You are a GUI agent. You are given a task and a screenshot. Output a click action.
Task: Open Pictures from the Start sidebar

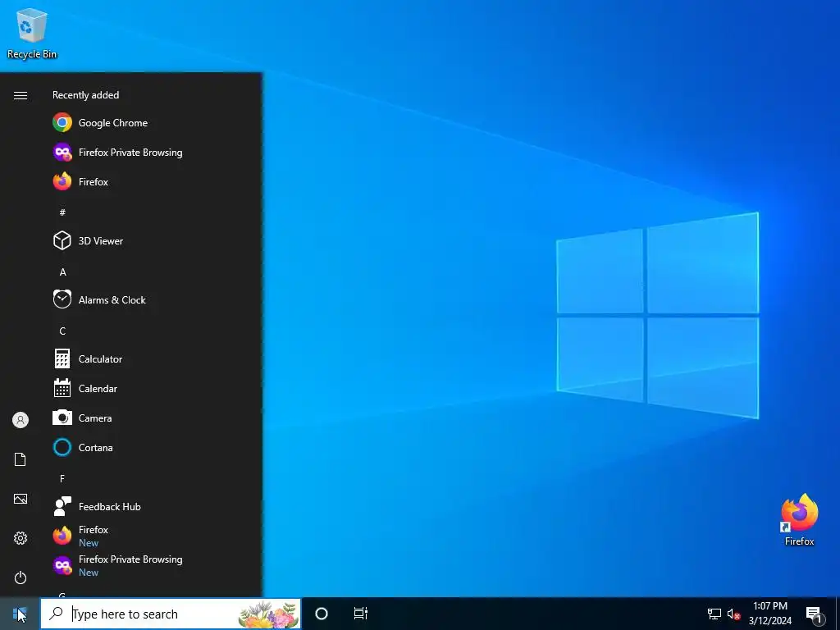pyautogui.click(x=21, y=499)
